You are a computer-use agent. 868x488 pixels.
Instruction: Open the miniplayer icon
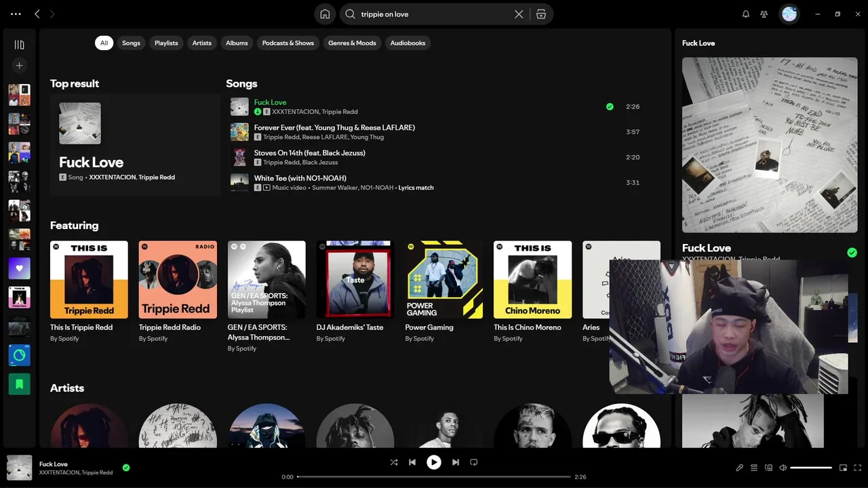point(844,468)
